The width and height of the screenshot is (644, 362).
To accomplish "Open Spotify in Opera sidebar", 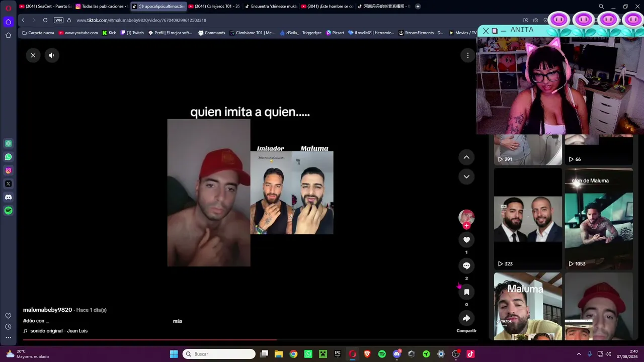I will (x=8, y=211).
